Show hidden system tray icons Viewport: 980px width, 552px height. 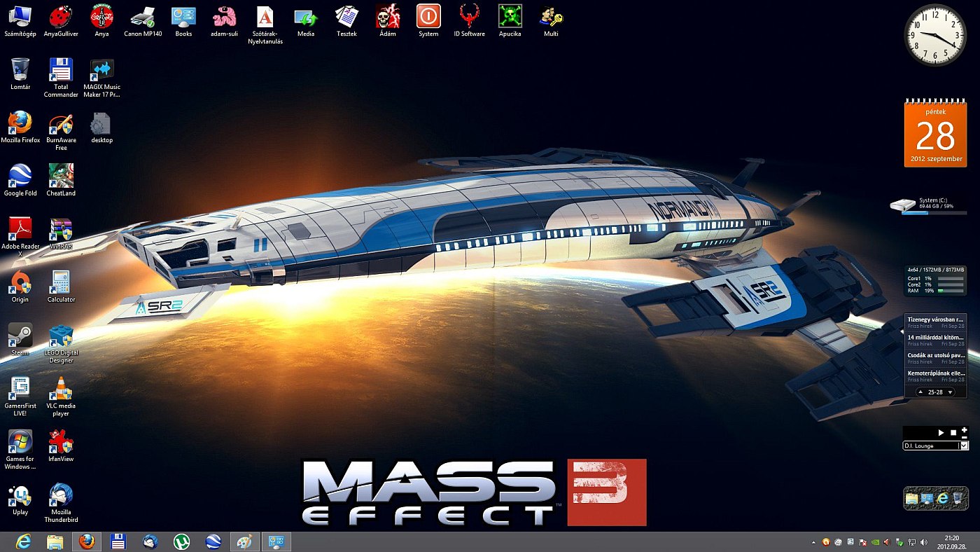(813, 542)
